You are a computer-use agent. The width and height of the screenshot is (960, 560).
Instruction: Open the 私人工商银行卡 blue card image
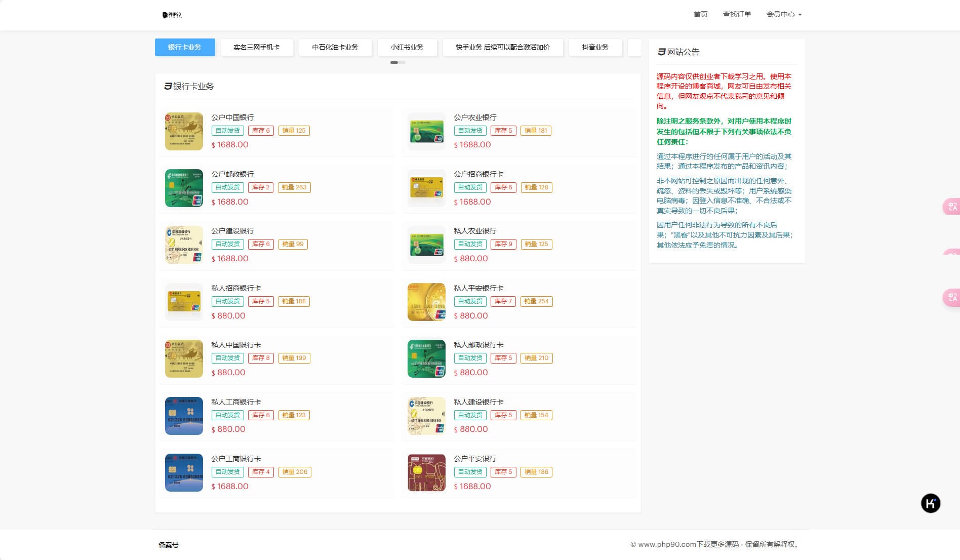click(x=184, y=416)
